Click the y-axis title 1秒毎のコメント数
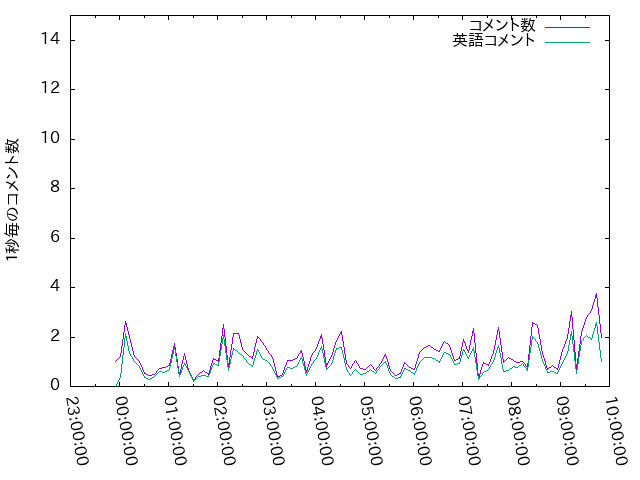This screenshot has height=480, width=640. pyautogui.click(x=12, y=200)
